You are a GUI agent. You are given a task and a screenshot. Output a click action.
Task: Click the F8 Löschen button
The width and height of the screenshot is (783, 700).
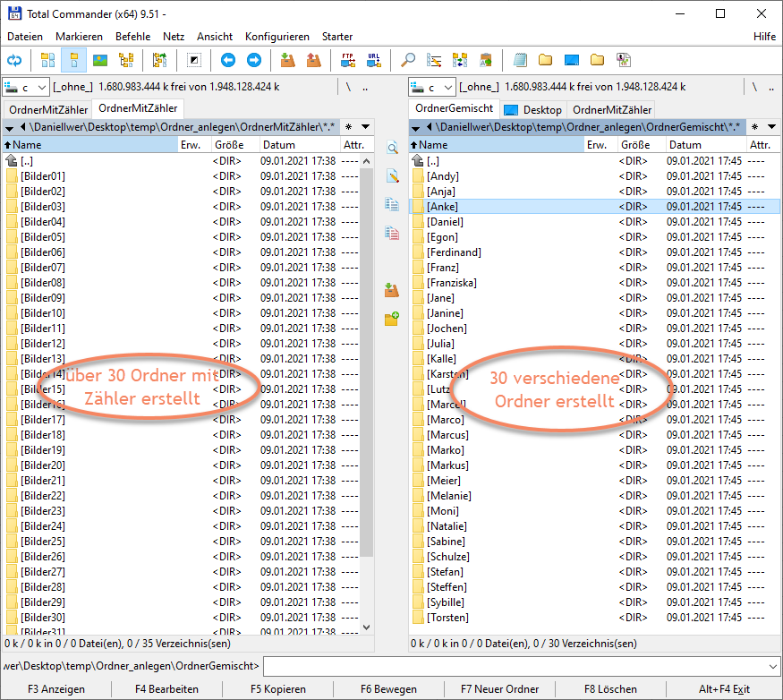pyautogui.click(x=610, y=689)
